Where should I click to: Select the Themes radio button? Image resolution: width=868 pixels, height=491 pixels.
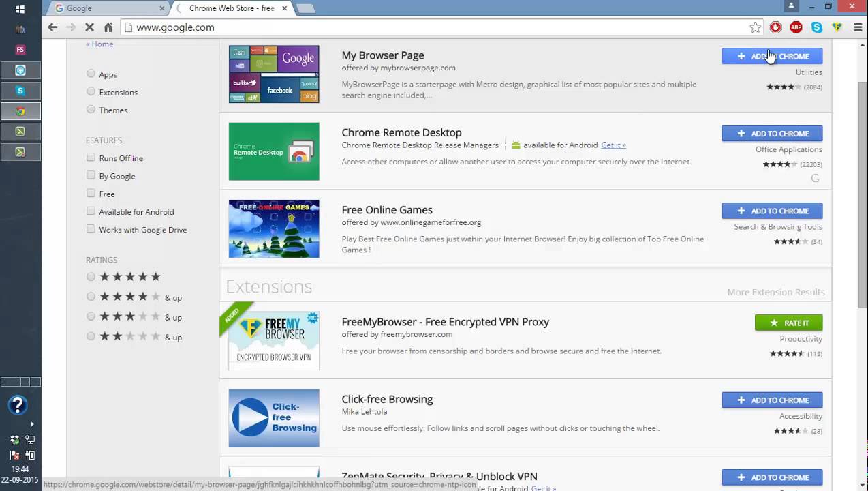(91, 109)
